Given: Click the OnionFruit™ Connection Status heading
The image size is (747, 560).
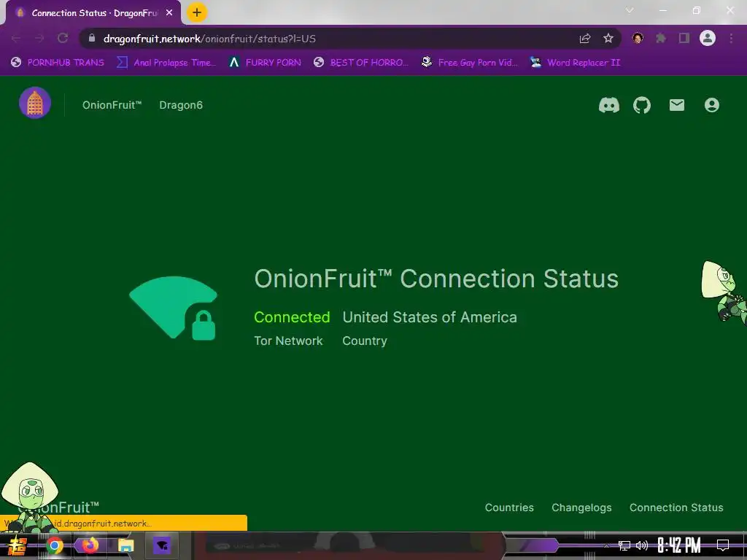Looking at the screenshot, I should (x=436, y=279).
